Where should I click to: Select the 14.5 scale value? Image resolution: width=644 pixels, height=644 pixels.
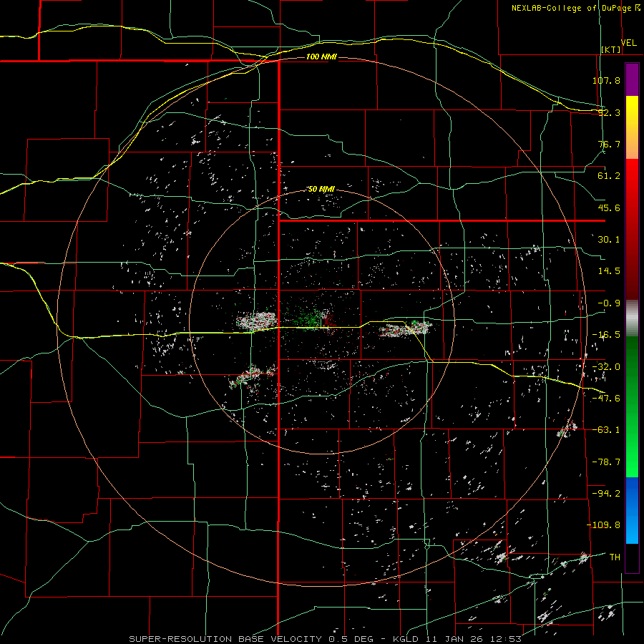(609, 271)
